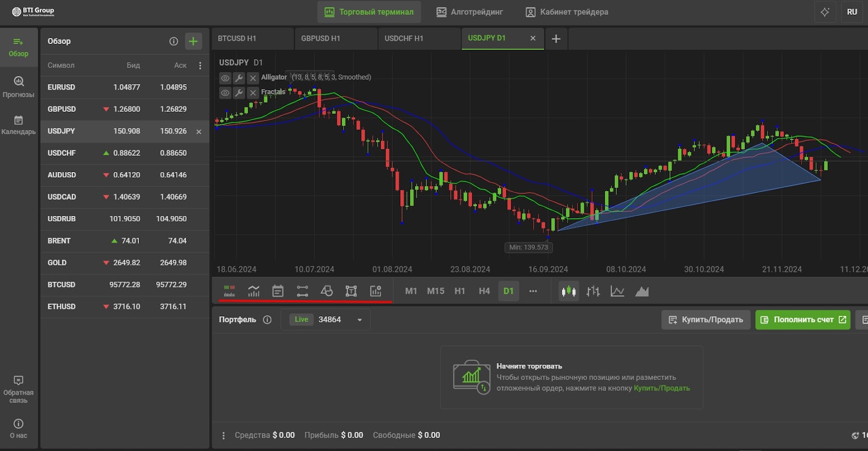Switch to candlestick chart type
This screenshot has height=451, width=868.
(x=569, y=291)
